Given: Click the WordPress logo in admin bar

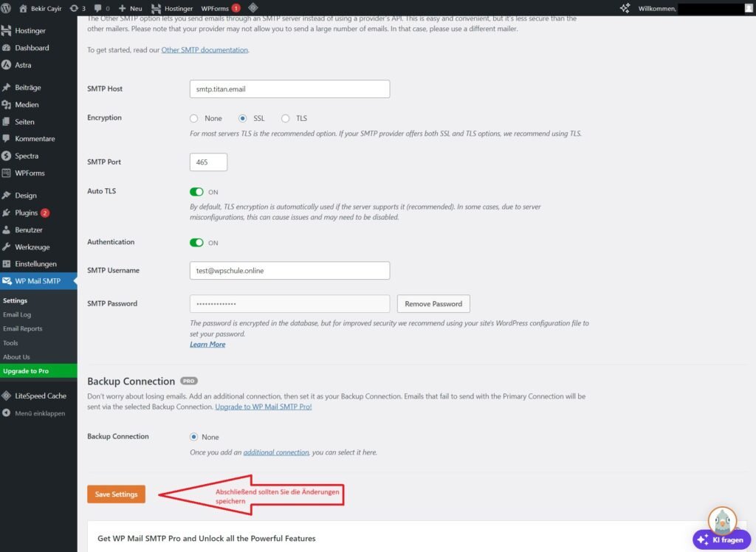Looking at the screenshot, I should pyautogui.click(x=6, y=7).
